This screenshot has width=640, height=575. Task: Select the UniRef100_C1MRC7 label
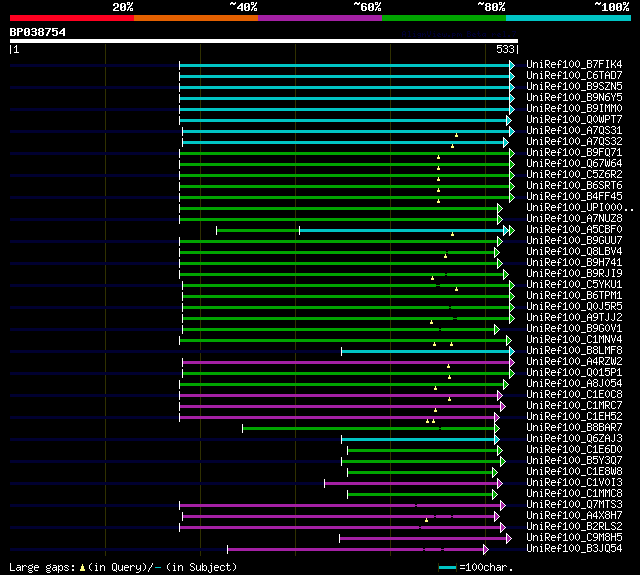coord(574,406)
